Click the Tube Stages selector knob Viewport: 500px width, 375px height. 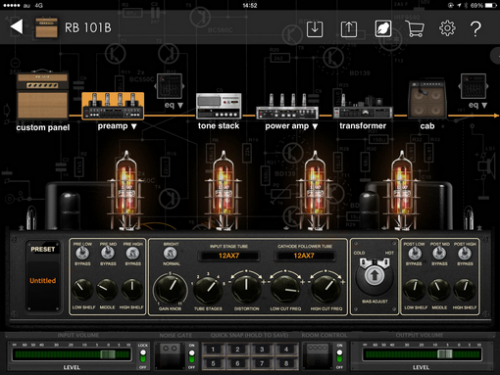click(207, 289)
